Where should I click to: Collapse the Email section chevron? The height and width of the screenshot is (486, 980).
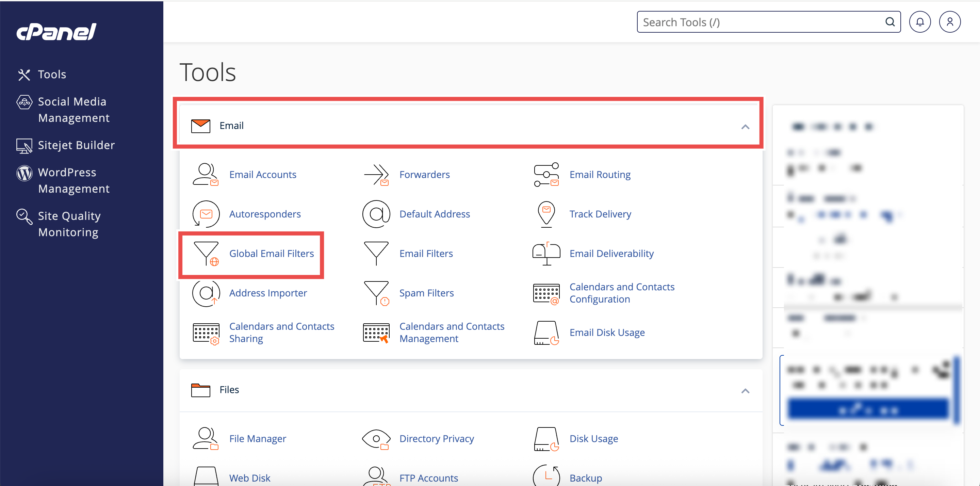point(745,127)
